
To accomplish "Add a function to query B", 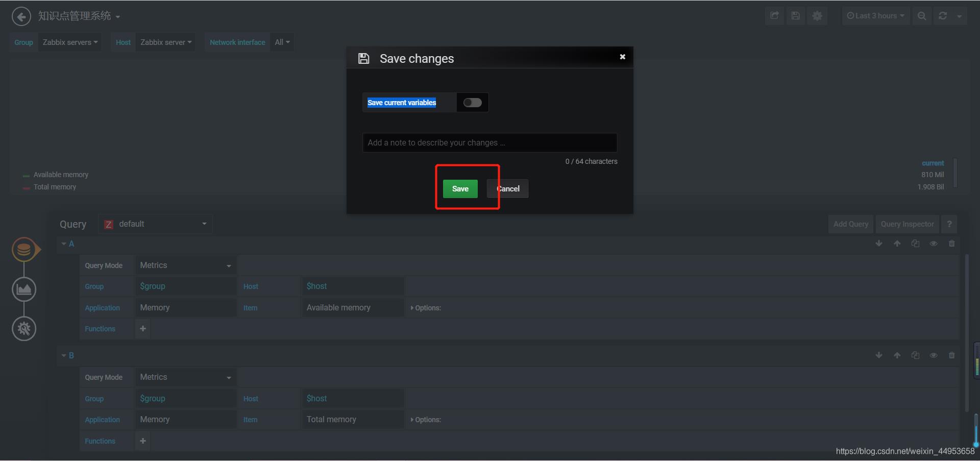I will [x=143, y=441].
